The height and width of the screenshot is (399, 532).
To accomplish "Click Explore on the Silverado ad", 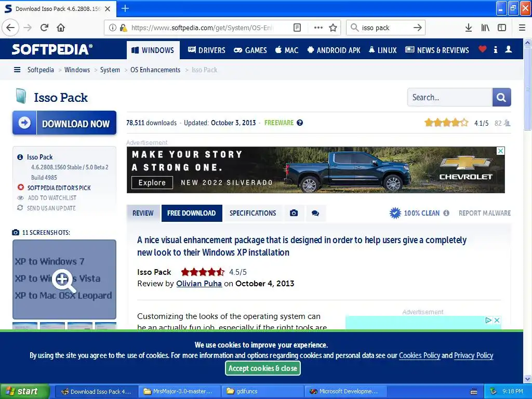I will click(152, 182).
